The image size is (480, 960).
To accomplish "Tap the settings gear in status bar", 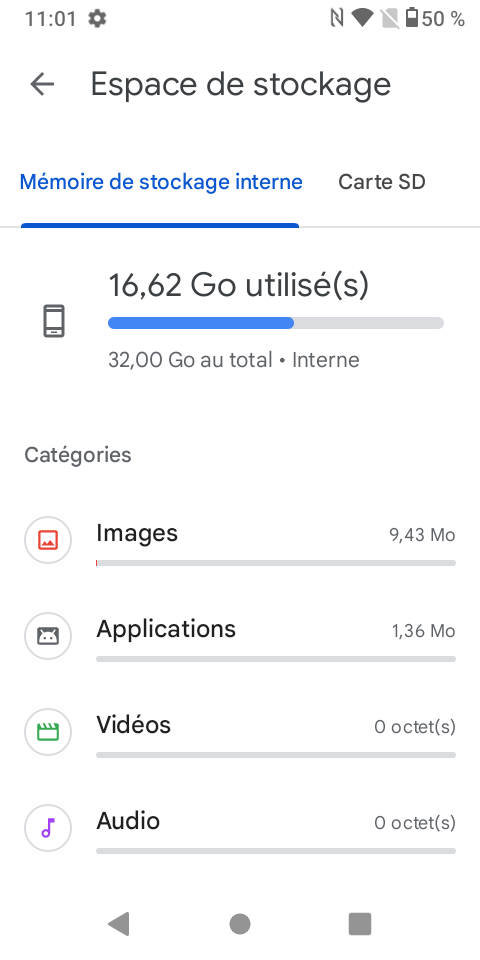I will 97,18.
